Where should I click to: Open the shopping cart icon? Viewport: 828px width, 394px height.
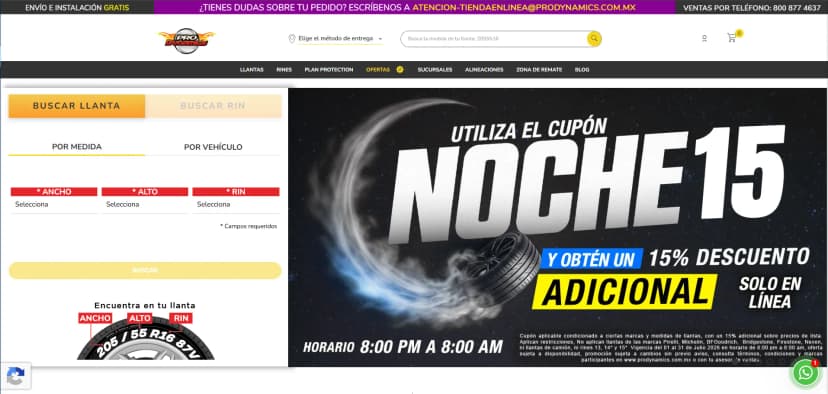click(731, 37)
